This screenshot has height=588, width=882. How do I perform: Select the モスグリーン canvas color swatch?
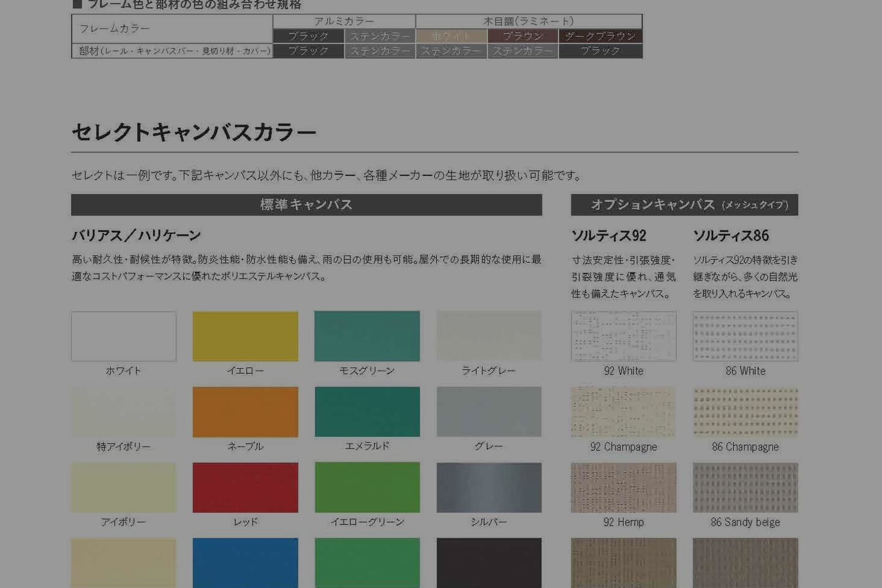[x=367, y=336]
